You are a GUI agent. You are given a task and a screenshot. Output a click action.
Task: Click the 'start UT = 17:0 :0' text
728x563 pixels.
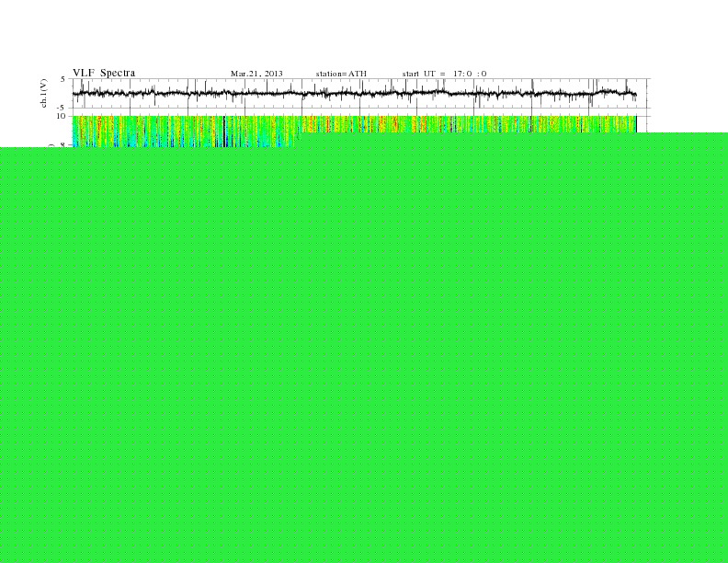tap(444, 74)
